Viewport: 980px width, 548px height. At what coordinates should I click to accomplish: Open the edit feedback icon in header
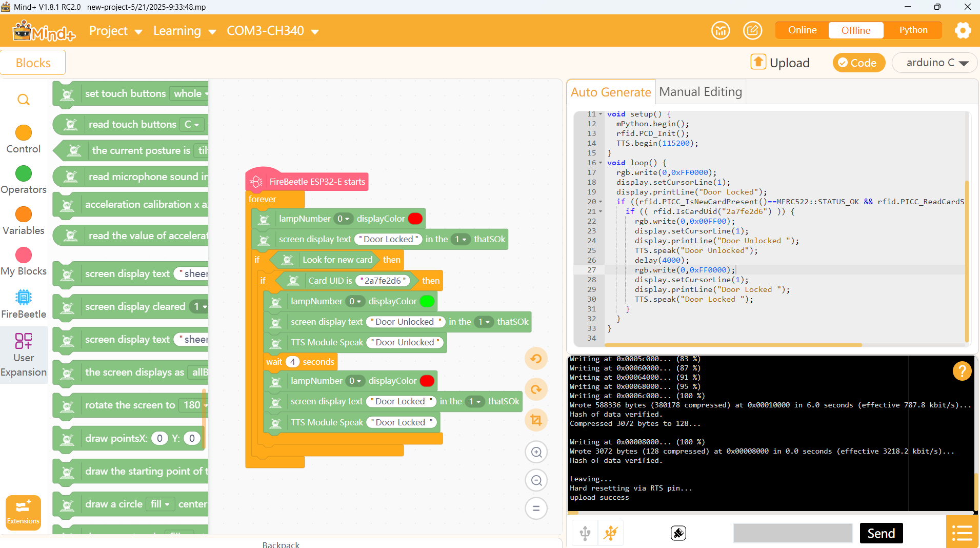coord(752,31)
